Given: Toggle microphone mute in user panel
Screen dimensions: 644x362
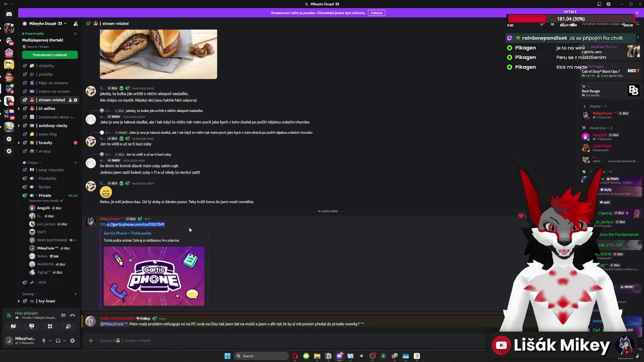Looking at the screenshot, I should 44,340.
